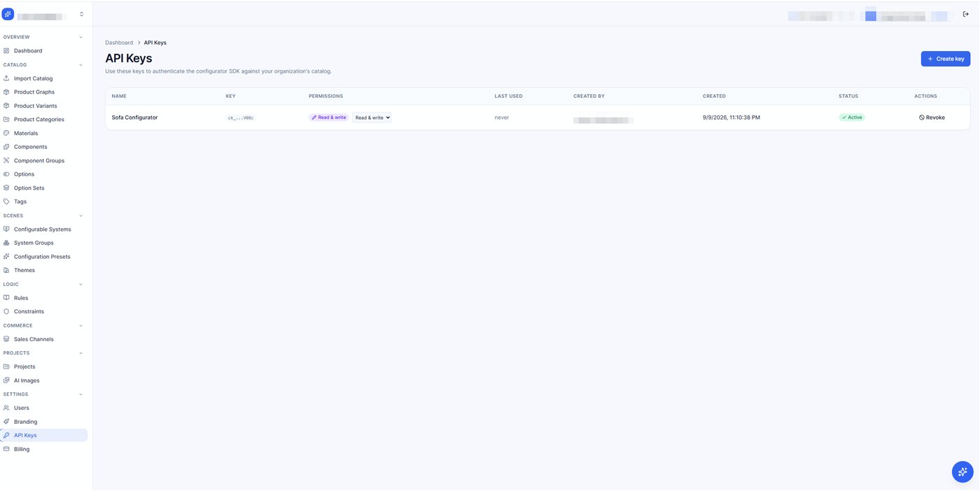Click the Tags label icon

[6, 201]
